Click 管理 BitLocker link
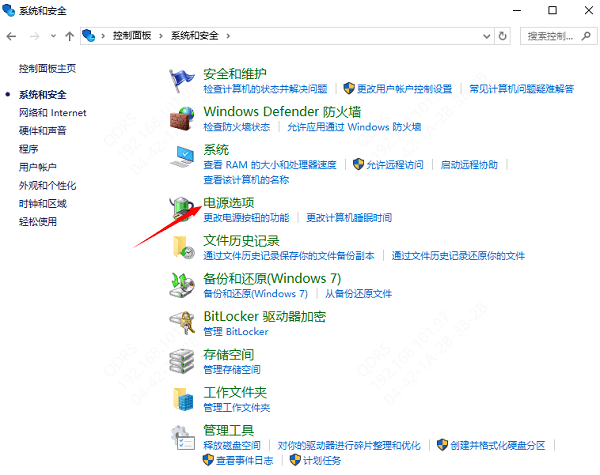 [x=236, y=331]
